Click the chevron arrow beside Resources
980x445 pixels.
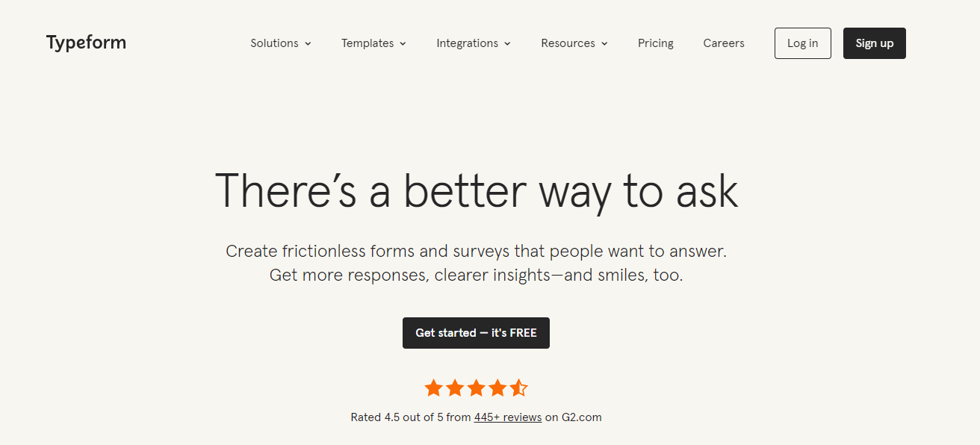click(604, 44)
